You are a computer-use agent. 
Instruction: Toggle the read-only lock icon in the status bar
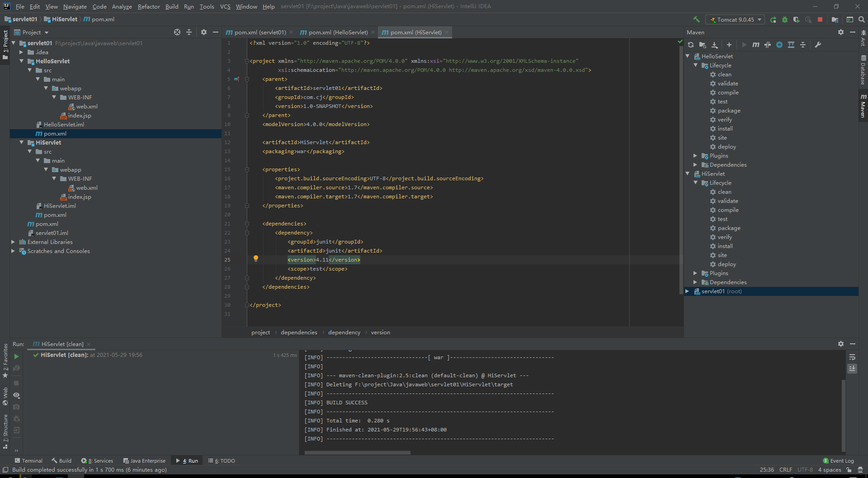coord(849,469)
